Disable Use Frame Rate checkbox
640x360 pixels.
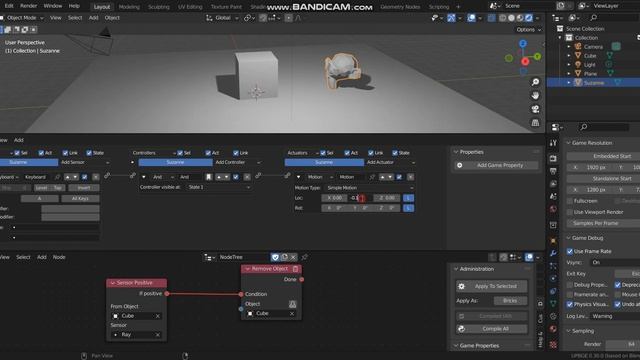coord(570,251)
